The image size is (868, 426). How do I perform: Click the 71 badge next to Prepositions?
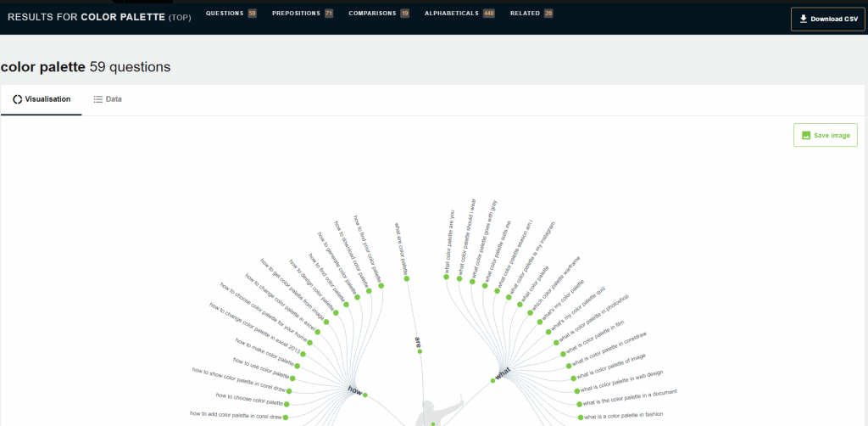point(329,14)
